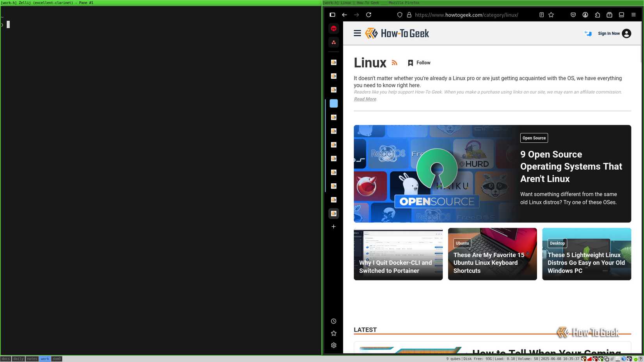644x362 pixels.
Task: Toggle the vertical tabs sidebar
Action: pyautogui.click(x=332, y=15)
